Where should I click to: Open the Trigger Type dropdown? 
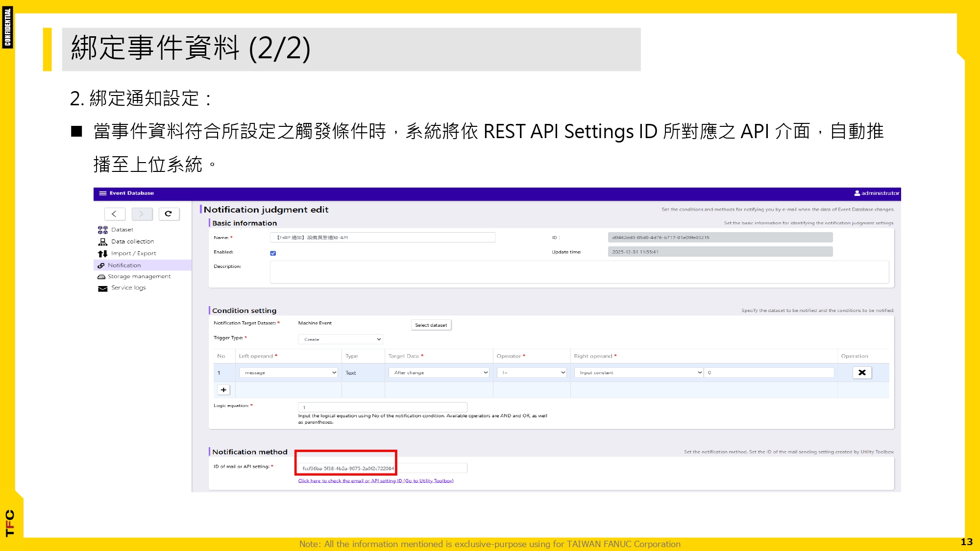pos(340,339)
